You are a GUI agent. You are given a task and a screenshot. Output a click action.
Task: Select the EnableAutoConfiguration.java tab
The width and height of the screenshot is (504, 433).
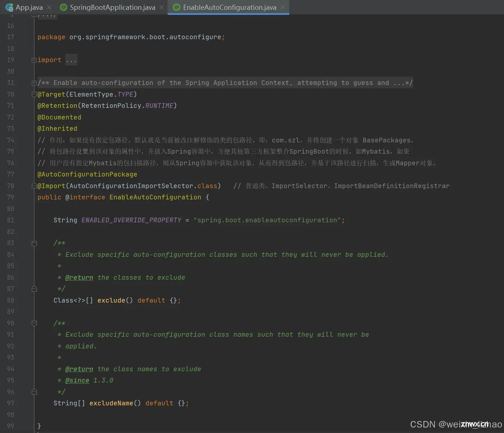point(229,7)
